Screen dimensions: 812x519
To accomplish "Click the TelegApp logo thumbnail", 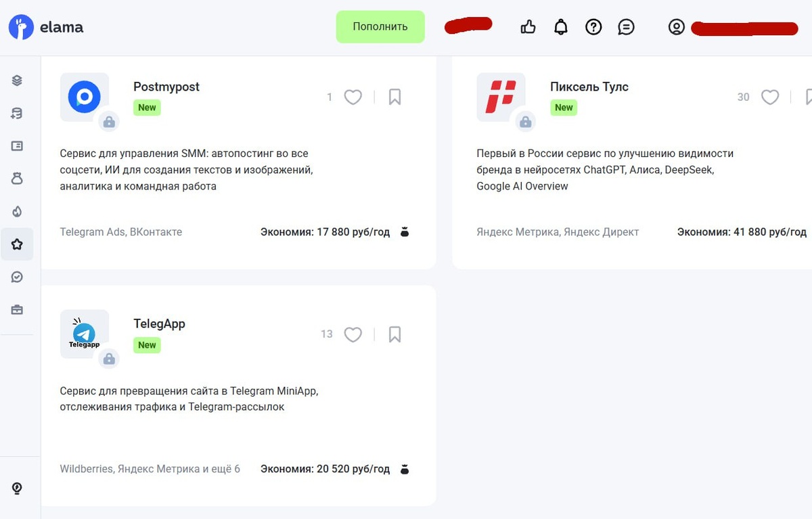I will (x=85, y=334).
